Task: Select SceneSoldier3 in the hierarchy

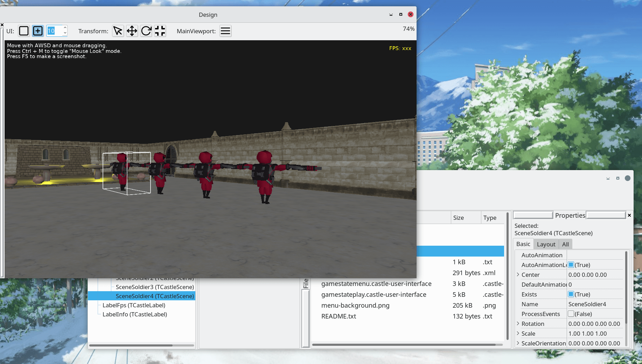Action: coord(155,287)
